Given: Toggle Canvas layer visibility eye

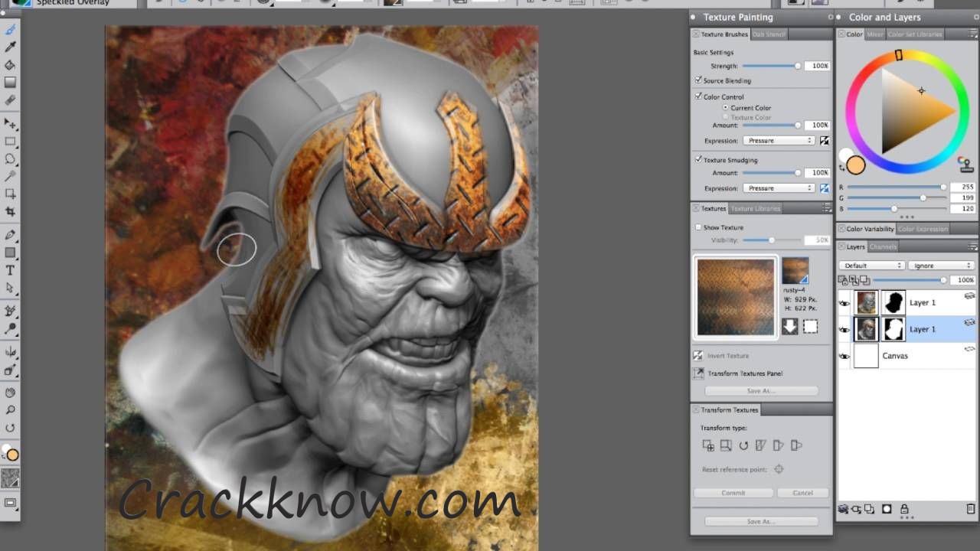Looking at the screenshot, I should [x=844, y=356].
